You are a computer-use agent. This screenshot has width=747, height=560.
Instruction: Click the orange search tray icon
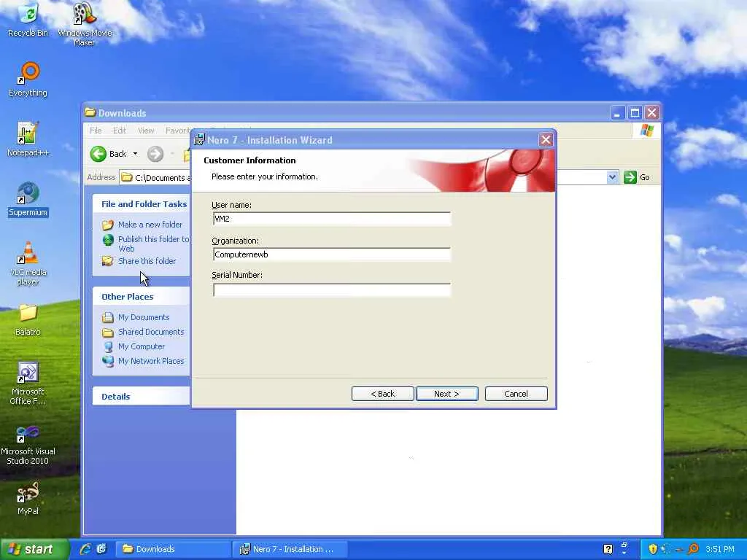pyautogui.click(x=693, y=549)
